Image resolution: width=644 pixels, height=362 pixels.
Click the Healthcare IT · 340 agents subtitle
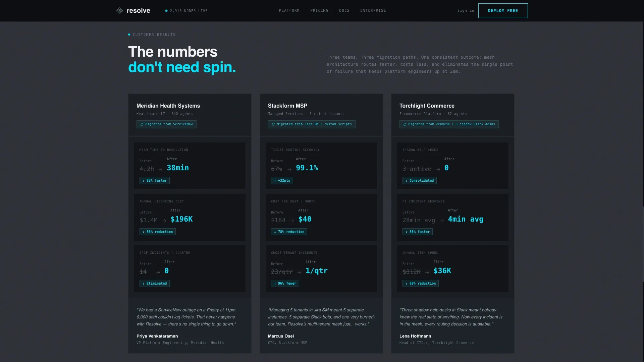coord(165,114)
